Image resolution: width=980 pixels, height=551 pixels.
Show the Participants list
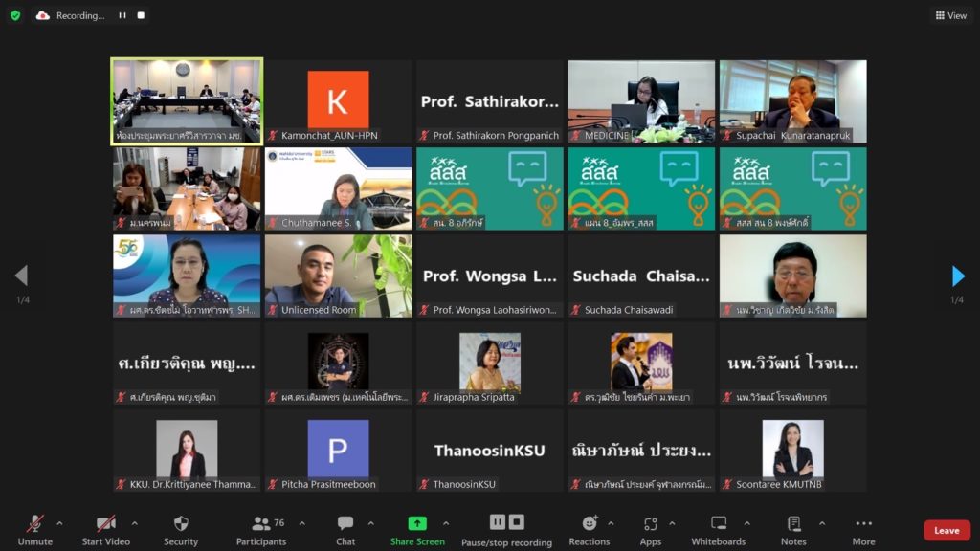(261, 524)
